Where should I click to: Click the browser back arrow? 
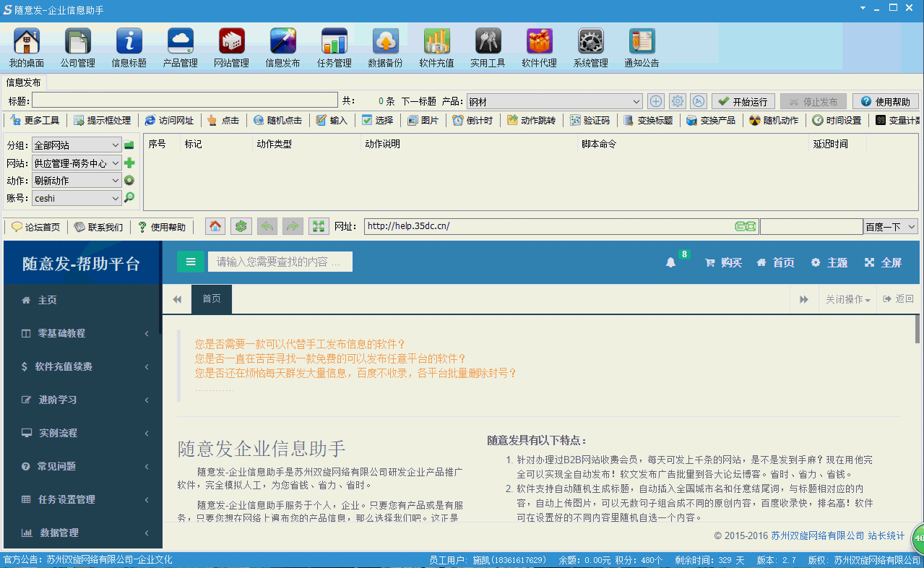[x=267, y=227]
